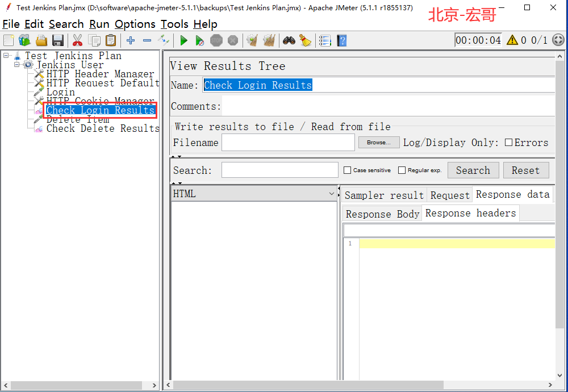
Task: Click the Collapse all minus icon
Action: tap(147, 40)
